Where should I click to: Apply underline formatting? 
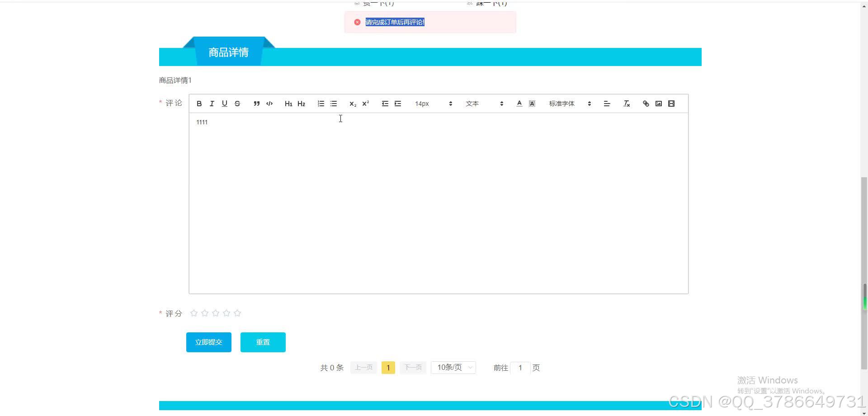pyautogui.click(x=224, y=104)
